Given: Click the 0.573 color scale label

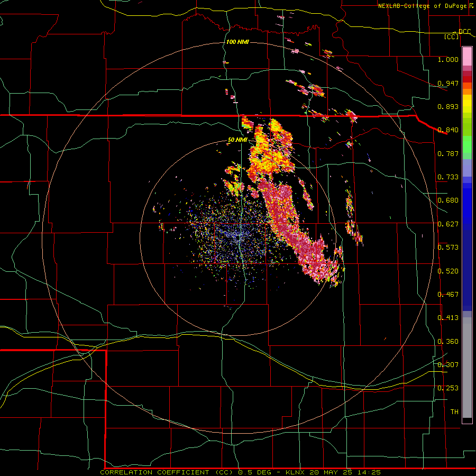Looking at the screenshot, I should click(x=448, y=247).
